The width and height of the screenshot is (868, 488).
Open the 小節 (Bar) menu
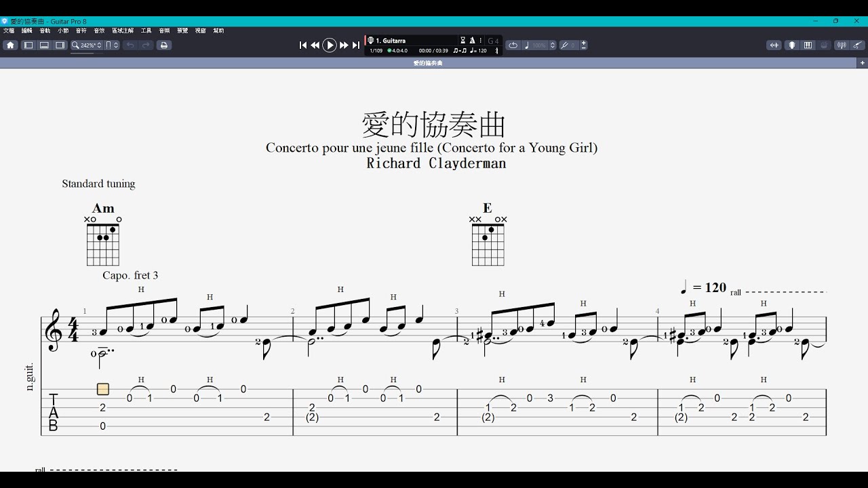tap(63, 30)
